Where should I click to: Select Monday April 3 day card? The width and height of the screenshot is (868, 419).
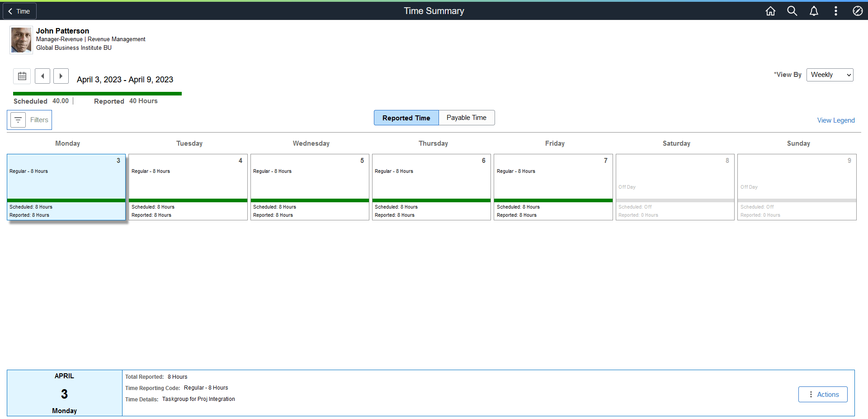[66, 187]
